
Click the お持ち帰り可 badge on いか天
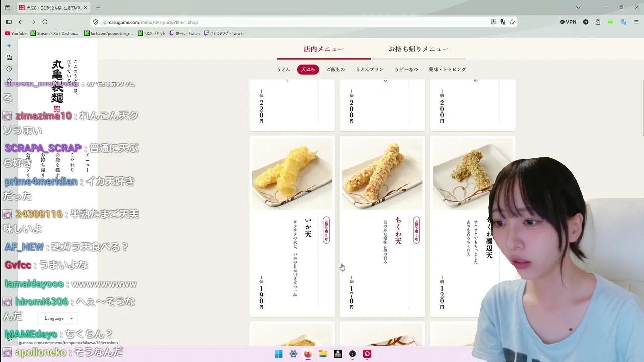coord(326,230)
